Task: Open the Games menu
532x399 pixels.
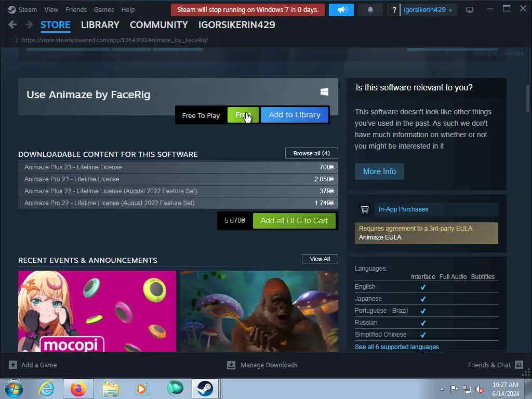Action: [x=104, y=9]
